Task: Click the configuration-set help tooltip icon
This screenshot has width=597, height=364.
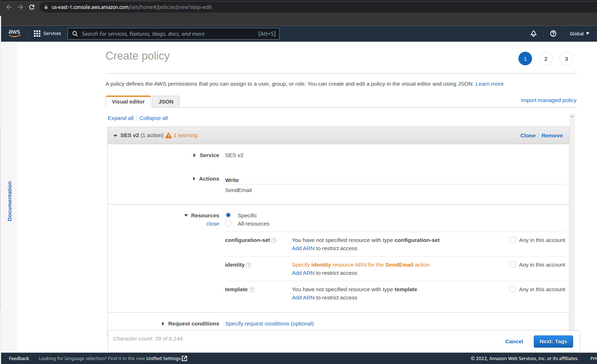Action: point(274,240)
